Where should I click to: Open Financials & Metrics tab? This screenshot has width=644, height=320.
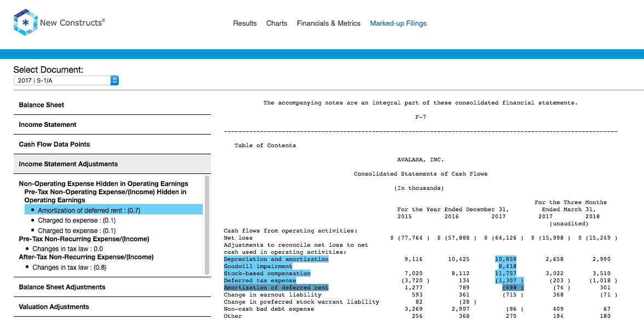click(329, 24)
